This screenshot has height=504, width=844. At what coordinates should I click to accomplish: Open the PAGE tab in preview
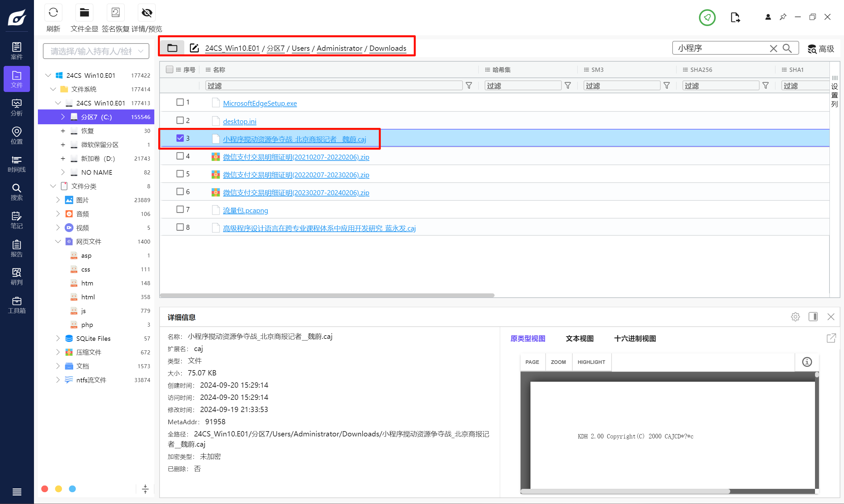point(532,362)
